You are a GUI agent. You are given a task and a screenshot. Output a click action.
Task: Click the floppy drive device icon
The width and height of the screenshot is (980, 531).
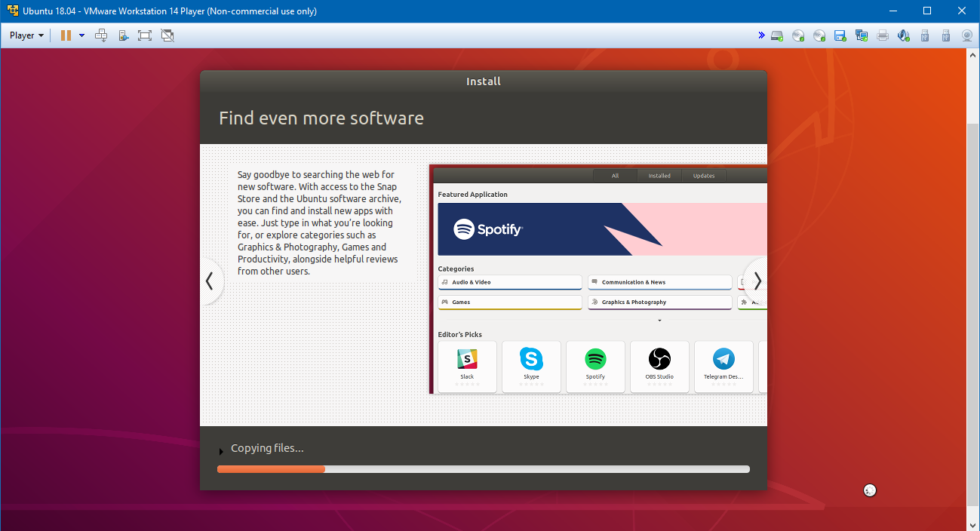[x=840, y=35]
